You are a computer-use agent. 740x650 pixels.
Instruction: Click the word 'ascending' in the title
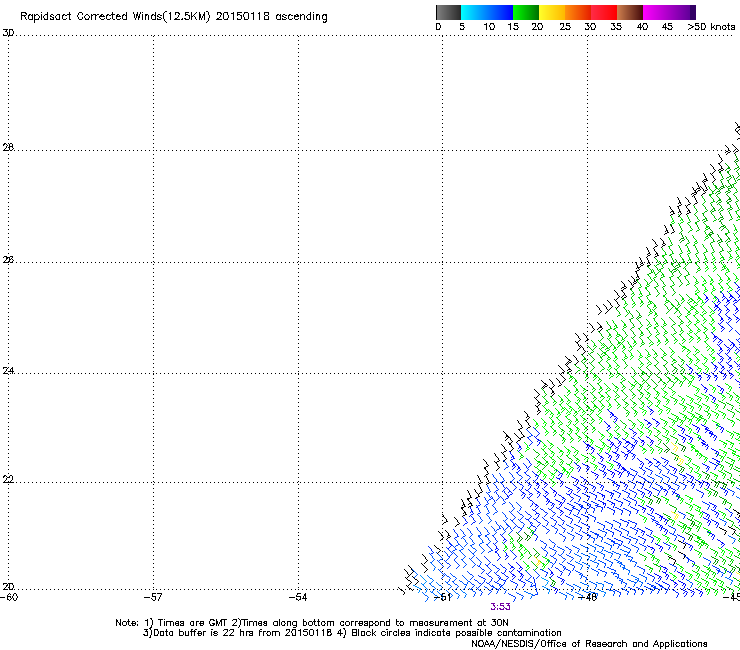coord(301,17)
